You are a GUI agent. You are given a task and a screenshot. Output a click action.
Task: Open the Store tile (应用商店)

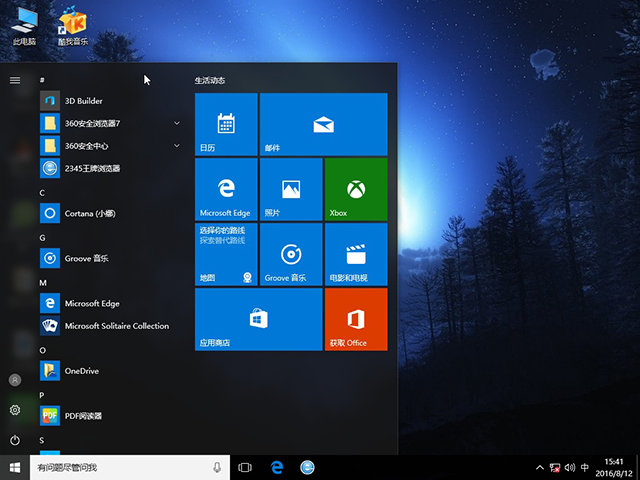pyautogui.click(x=258, y=319)
